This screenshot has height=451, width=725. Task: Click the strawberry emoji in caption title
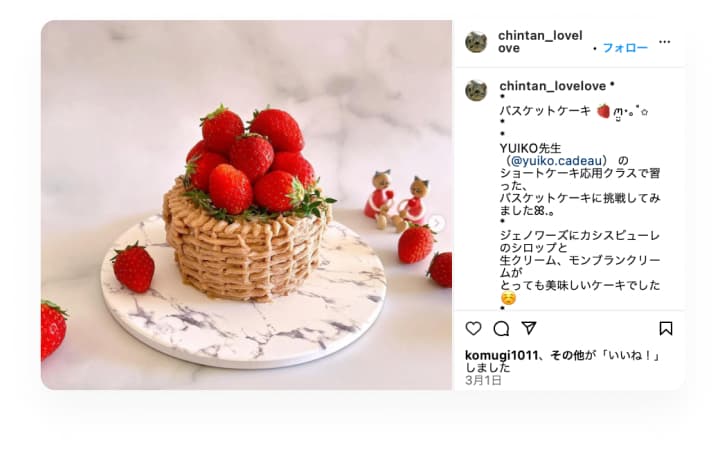click(603, 111)
